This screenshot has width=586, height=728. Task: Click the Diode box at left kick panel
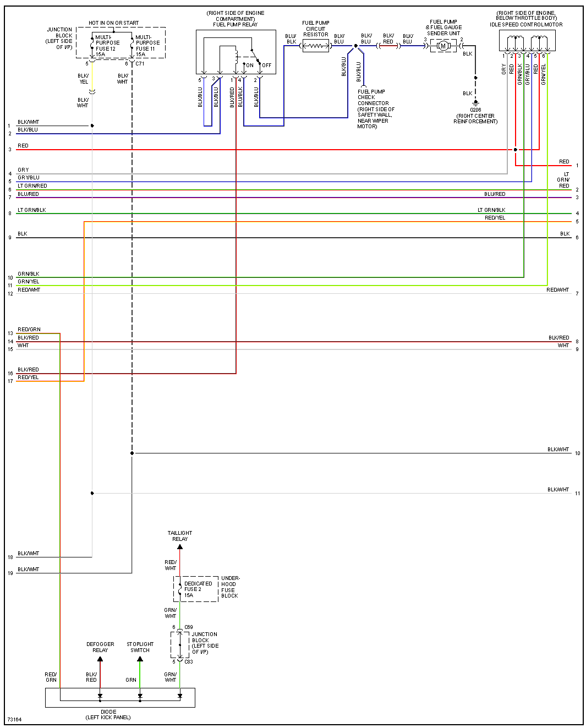coord(120,697)
